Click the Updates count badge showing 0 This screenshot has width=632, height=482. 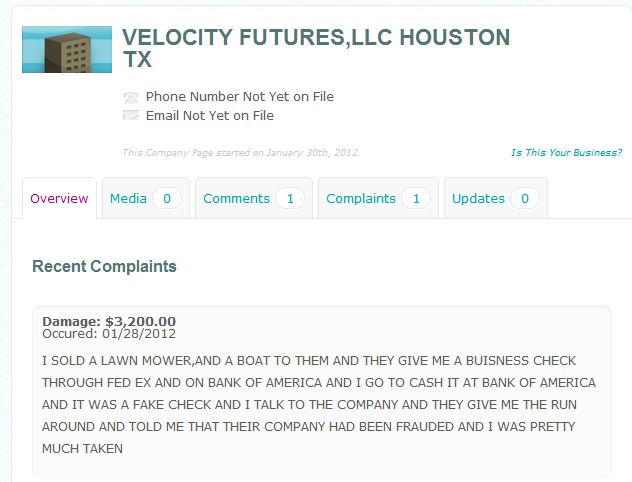525,198
